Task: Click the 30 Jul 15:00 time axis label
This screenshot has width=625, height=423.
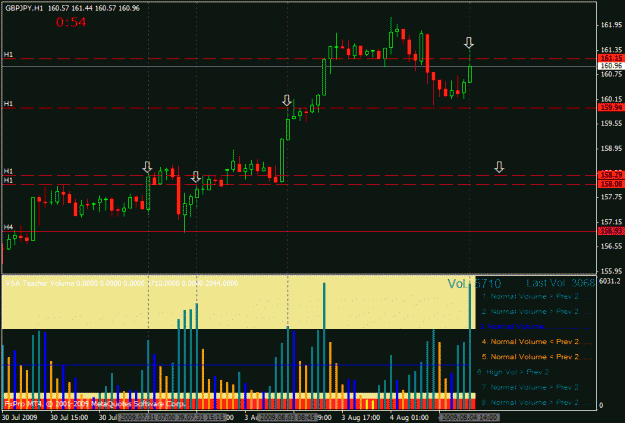Action: [x=69, y=417]
